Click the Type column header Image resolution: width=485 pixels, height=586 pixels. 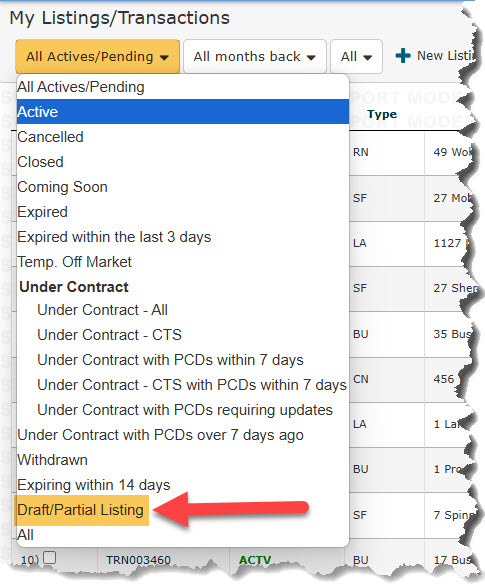tap(382, 114)
